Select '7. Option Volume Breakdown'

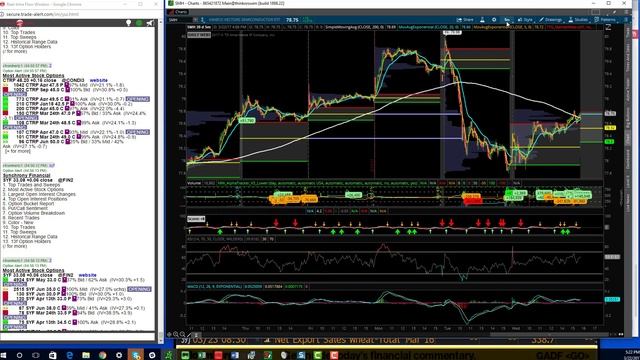[34, 213]
